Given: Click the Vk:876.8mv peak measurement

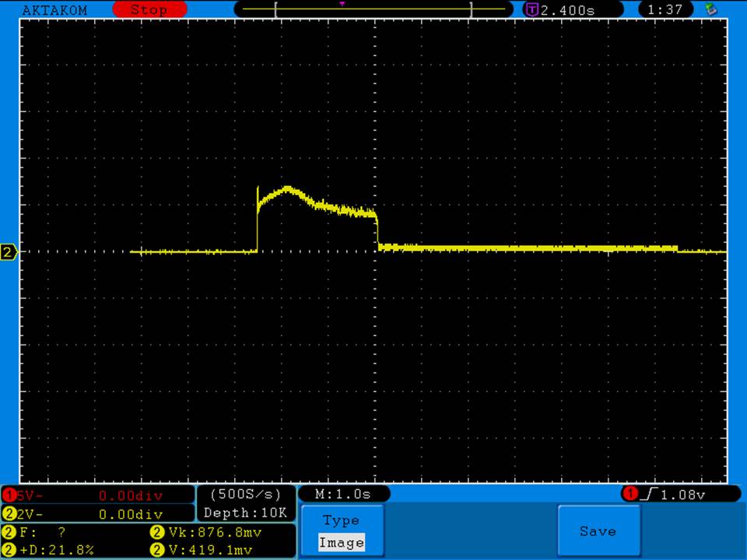Looking at the screenshot, I should point(202,533).
